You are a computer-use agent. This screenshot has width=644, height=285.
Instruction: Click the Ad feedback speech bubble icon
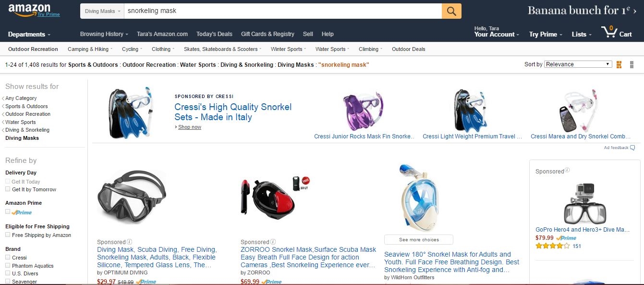632,148
